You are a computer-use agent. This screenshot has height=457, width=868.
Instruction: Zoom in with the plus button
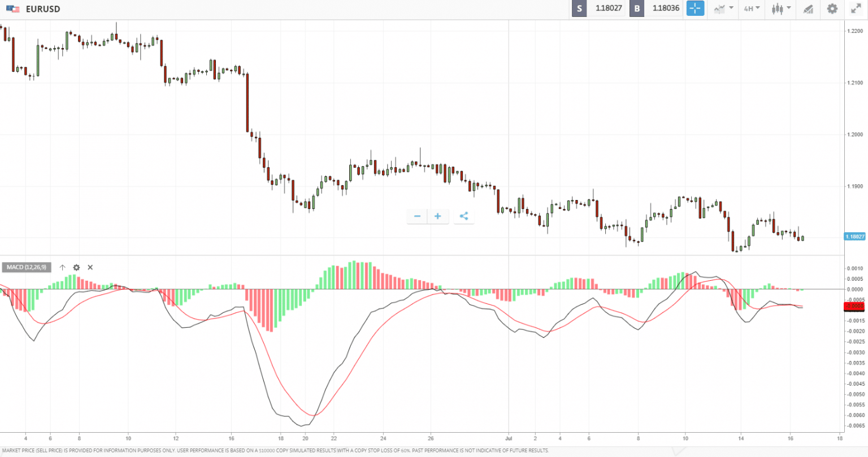tap(438, 216)
